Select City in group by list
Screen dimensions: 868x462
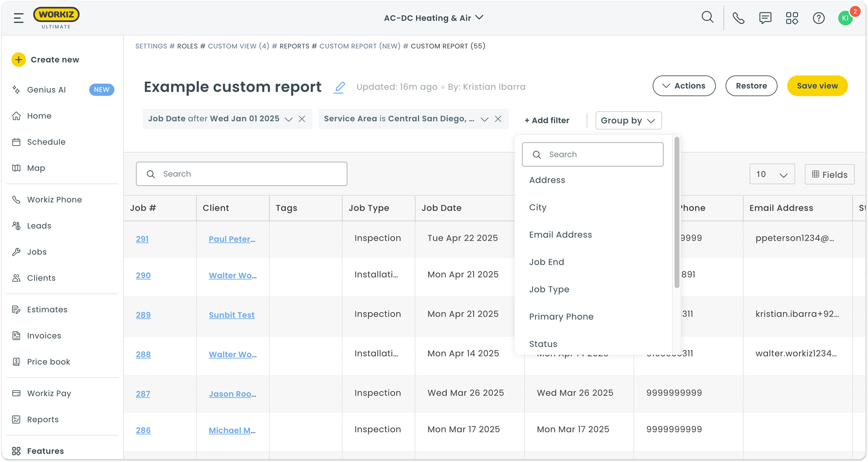point(538,207)
